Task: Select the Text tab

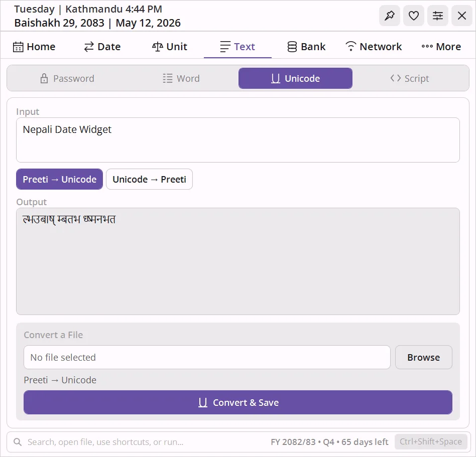Action: [237, 47]
